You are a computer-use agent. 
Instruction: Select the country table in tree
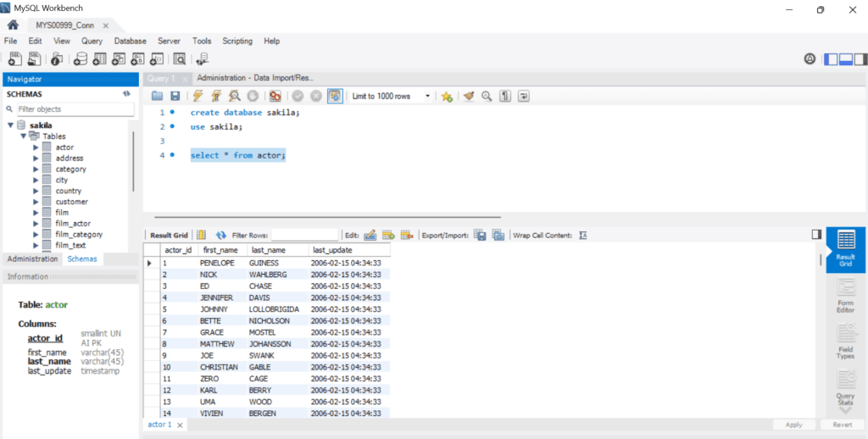[68, 191]
